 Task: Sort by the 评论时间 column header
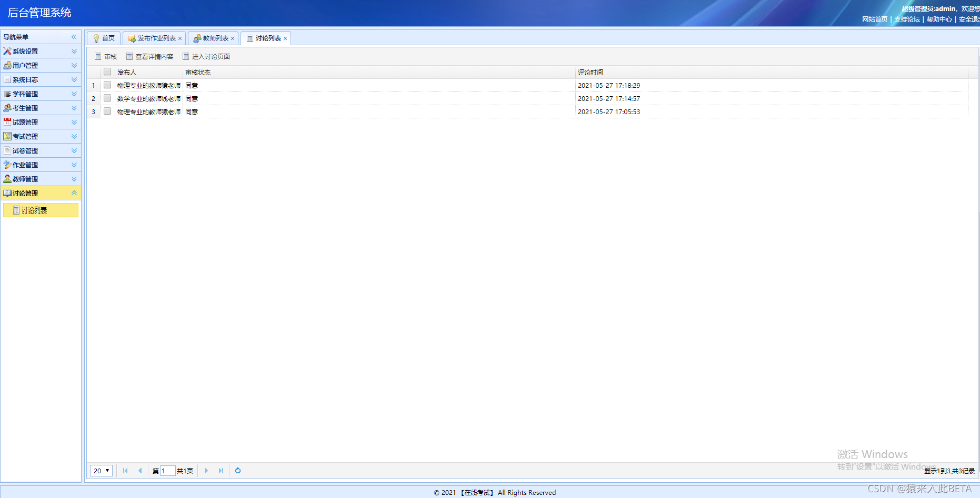[772, 72]
